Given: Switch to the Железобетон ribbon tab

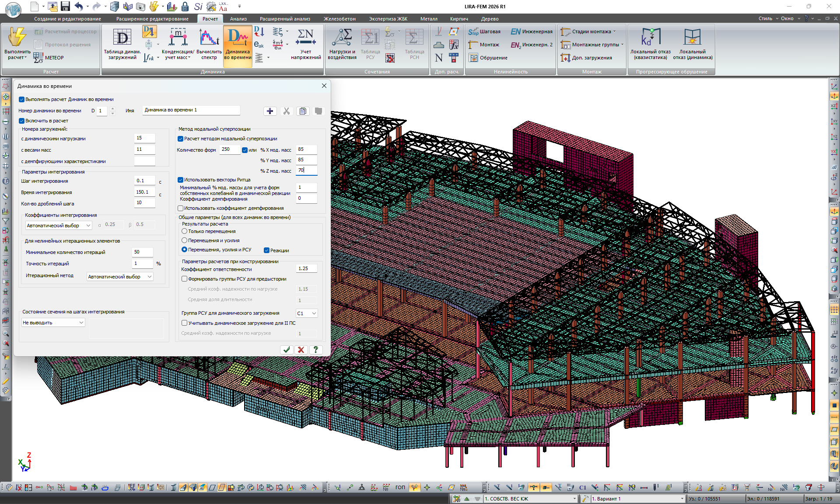Looking at the screenshot, I should 339,19.
